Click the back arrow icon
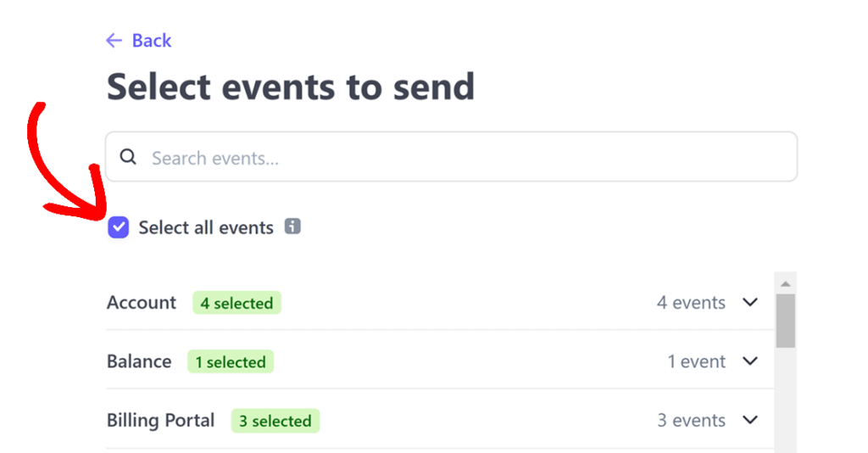This screenshot has height=453, width=868. (114, 41)
